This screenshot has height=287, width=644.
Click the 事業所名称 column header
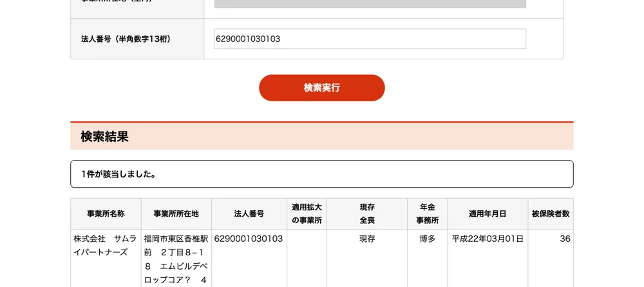click(x=106, y=214)
